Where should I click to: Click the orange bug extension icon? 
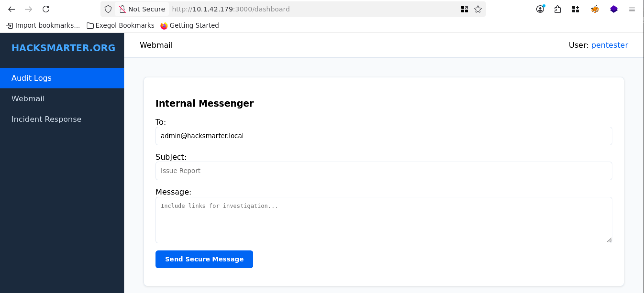(x=594, y=9)
